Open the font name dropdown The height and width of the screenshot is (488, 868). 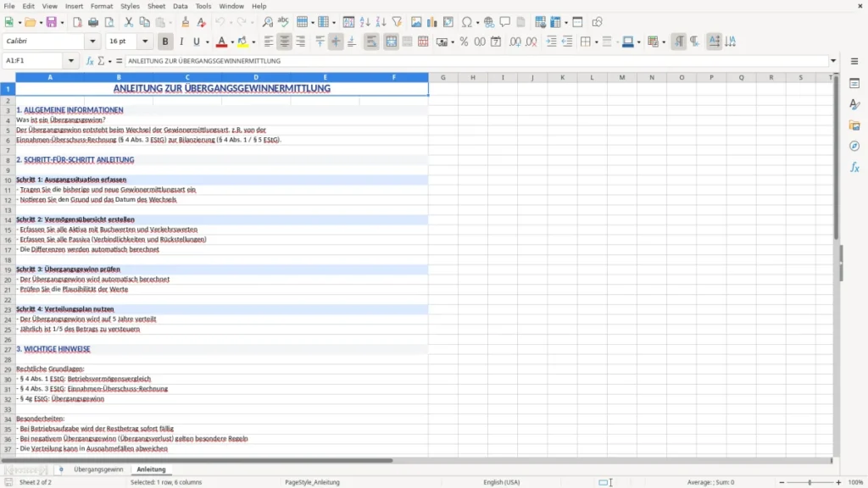tap(92, 41)
